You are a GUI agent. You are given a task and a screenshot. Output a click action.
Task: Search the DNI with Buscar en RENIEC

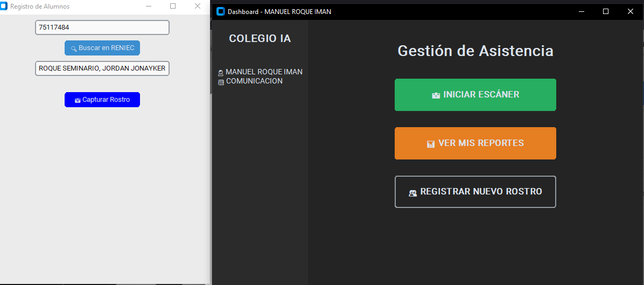(102, 48)
